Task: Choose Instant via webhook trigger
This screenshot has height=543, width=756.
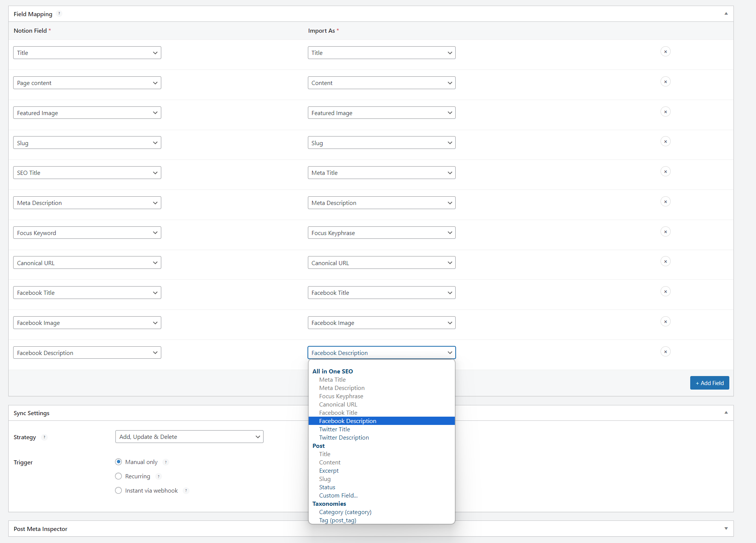Action: (118, 490)
